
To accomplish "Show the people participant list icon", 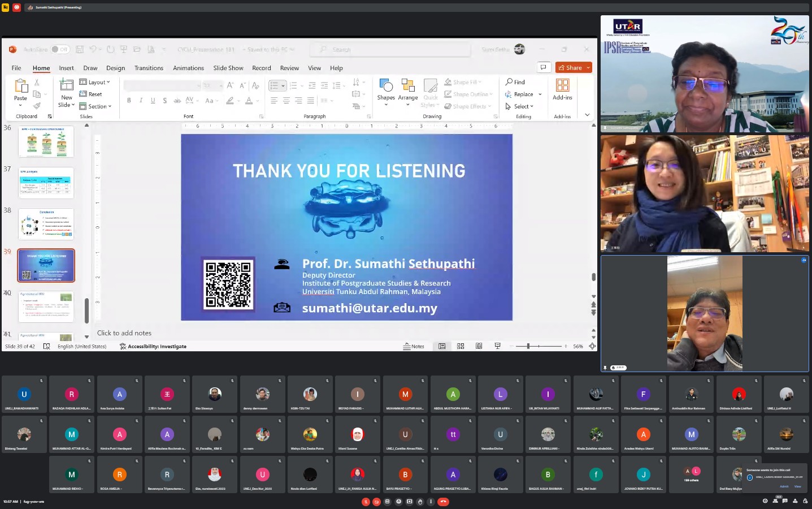I will [775, 501].
